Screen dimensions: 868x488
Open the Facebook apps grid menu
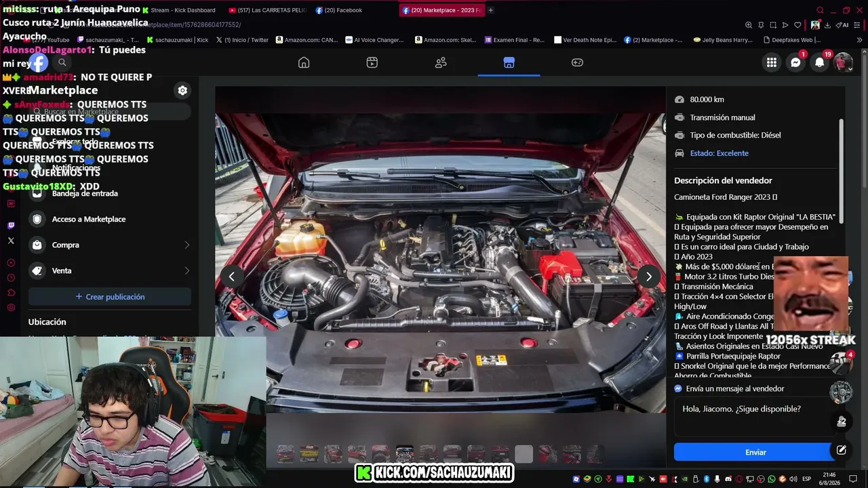(x=772, y=62)
